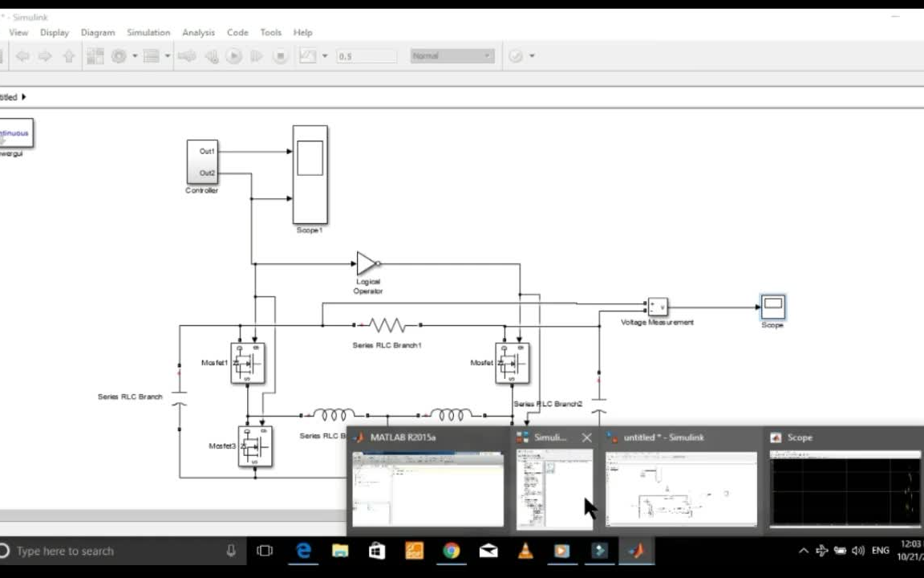Open Google Chrome from the taskbar
This screenshot has height=578, width=924.
[452, 551]
